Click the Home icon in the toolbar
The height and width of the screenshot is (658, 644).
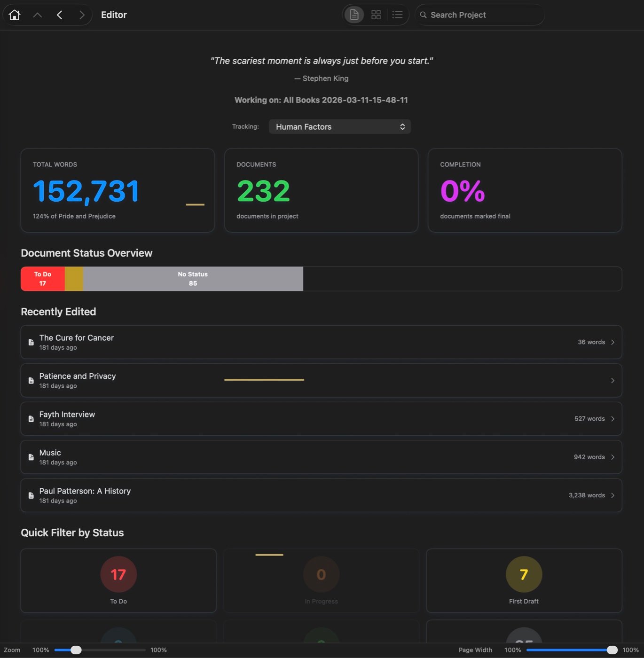click(x=14, y=15)
